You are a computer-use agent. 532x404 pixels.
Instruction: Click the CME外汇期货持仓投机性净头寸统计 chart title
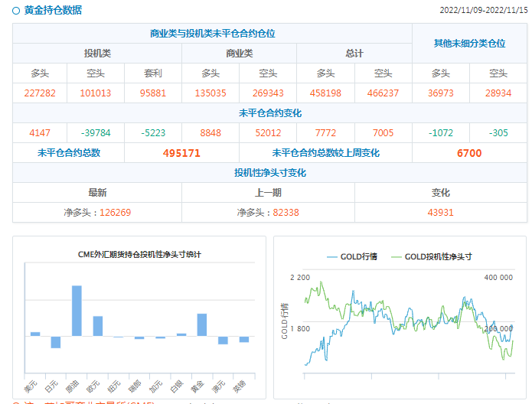point(139,254)
